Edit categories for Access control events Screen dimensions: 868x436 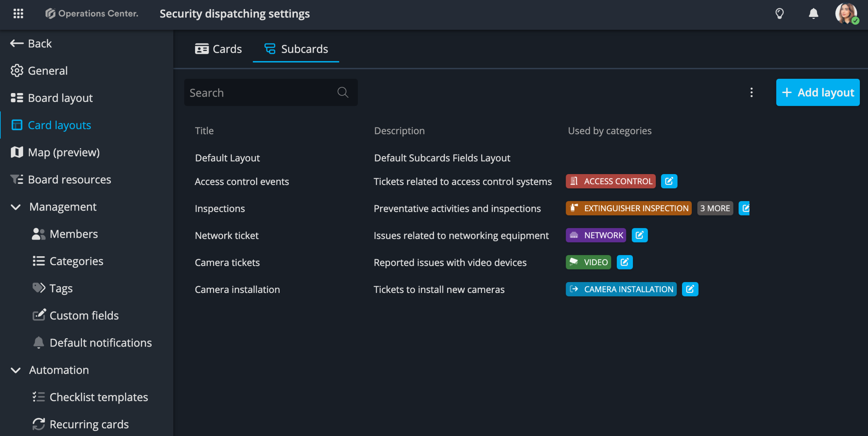coord(669,181)
